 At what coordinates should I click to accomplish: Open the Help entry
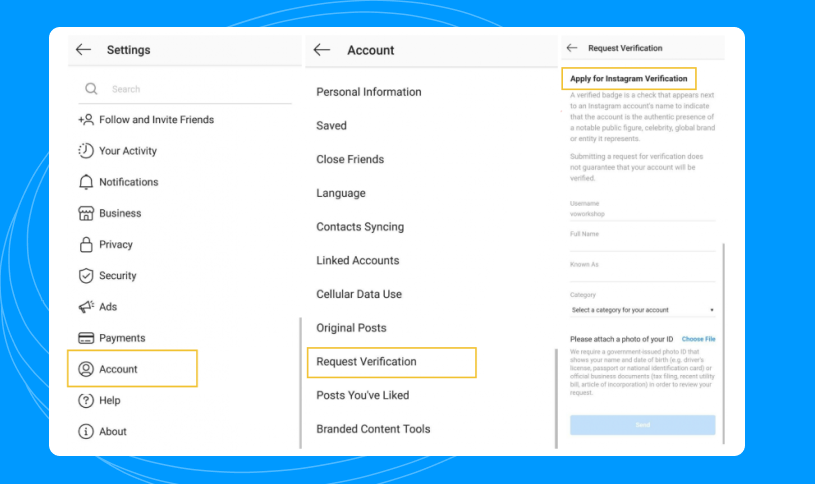110,400
